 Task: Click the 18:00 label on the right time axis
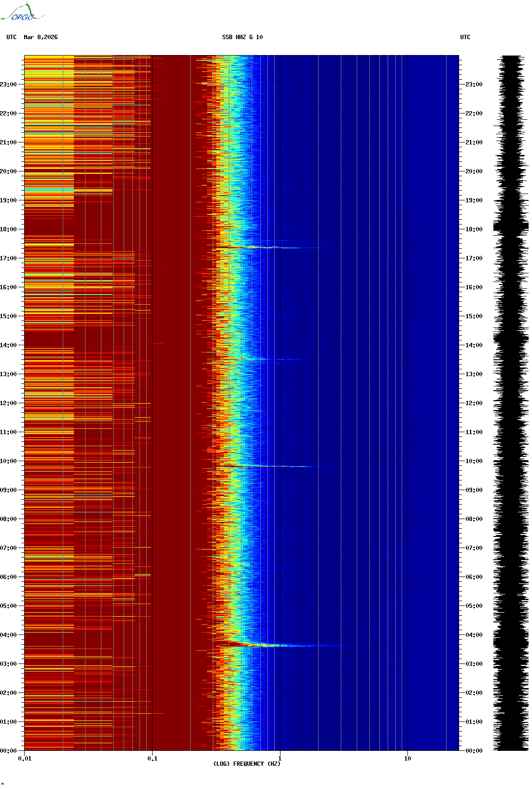pos(474,229)
